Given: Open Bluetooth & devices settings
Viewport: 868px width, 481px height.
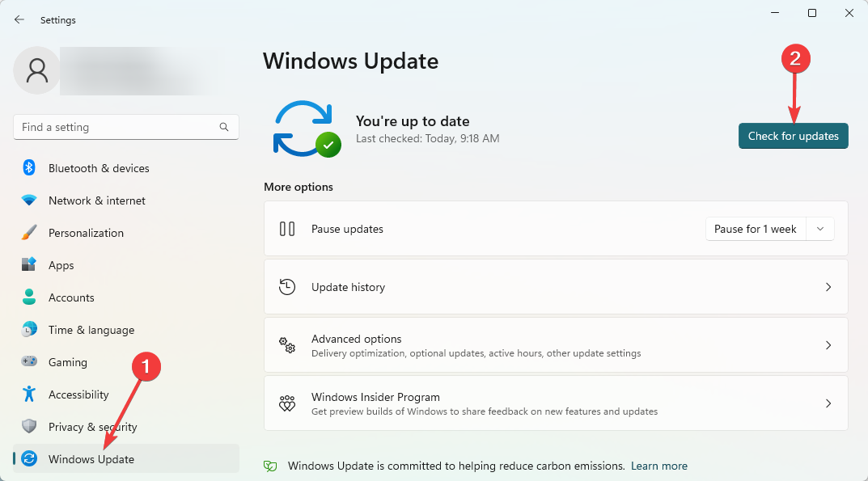Looking at the screenshot, I should (126, 167).
